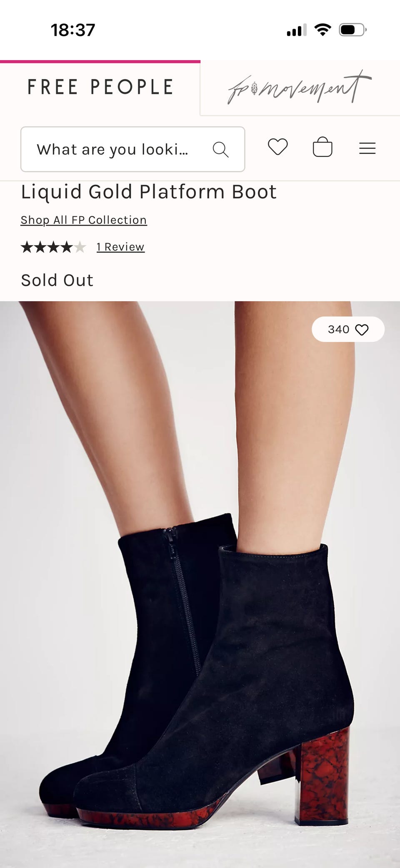
Task: Toggle the 340 favorites heart on product image
Action: pyautogui.click(x=362, y=330)
